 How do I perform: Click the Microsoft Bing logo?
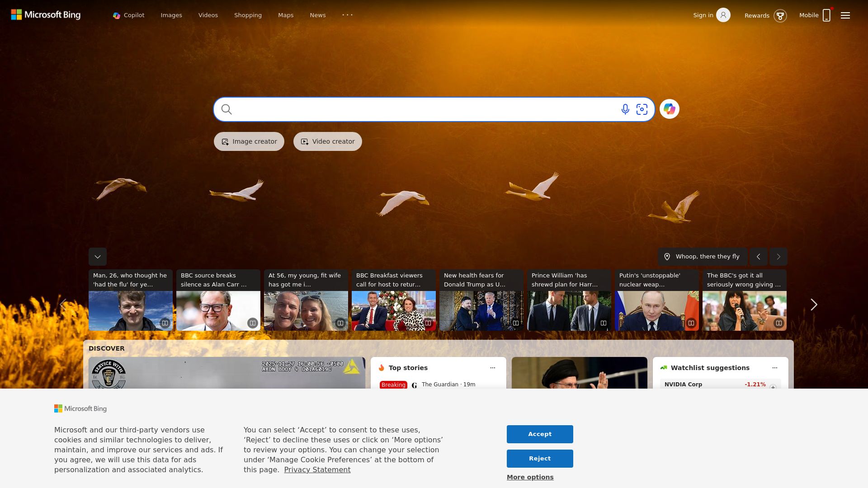click(x=45, y=14)
